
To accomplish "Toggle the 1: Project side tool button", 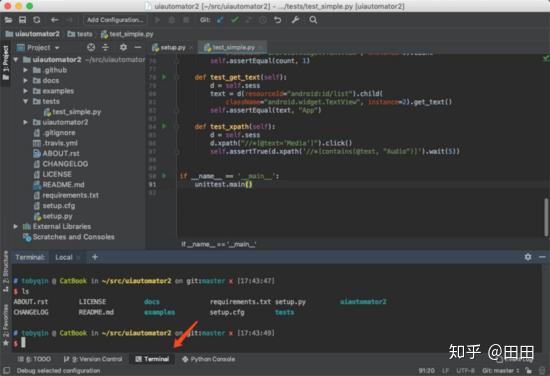I will click(x=6, y=62).
